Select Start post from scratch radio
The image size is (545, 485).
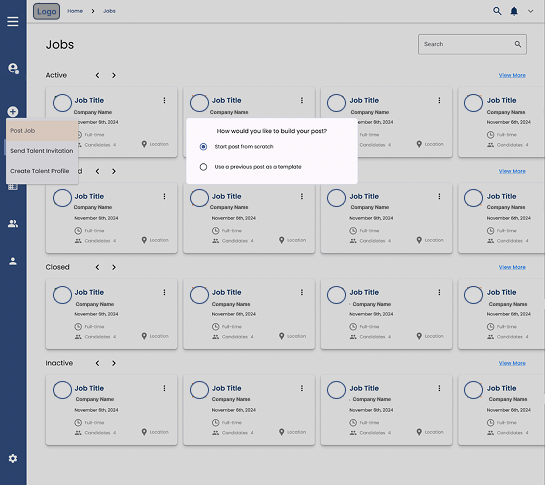click(x=203, y=147)
